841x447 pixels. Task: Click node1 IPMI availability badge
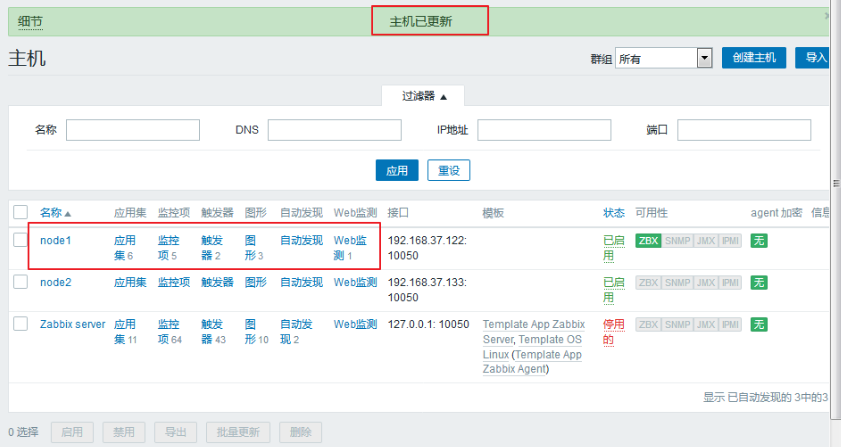tap(730, 240)
